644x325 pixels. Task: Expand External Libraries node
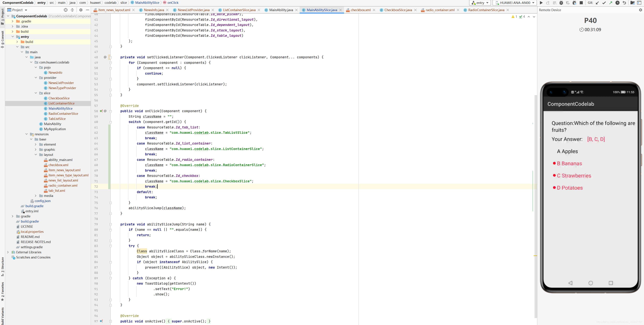pyautogui.click(x=8, y=252)
